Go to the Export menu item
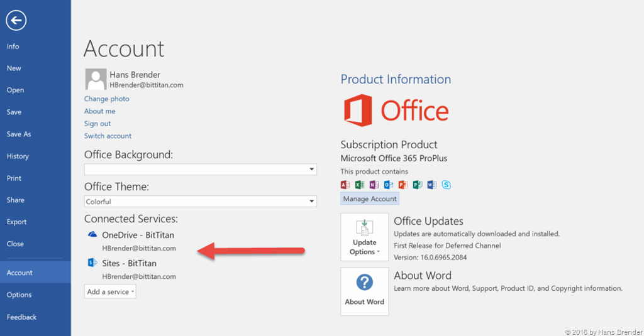This screenshot has height=336, width=644. (x=16, y=222)
